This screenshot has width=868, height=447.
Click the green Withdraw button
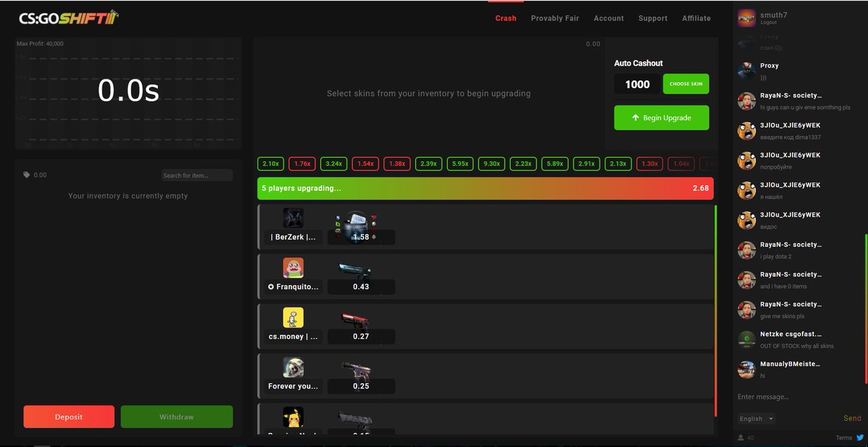point(176,417)
